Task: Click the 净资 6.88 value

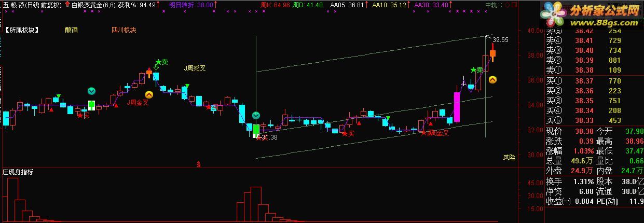Action: [586, 191]
